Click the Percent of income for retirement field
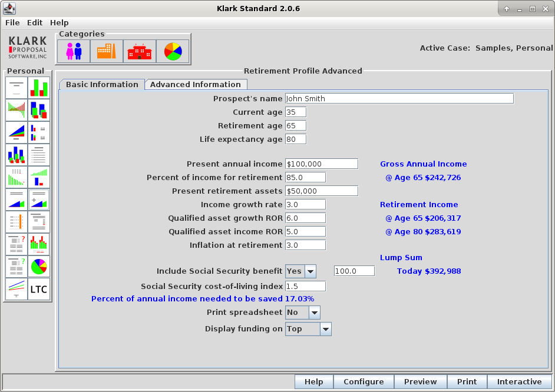This screenshot has width=555, height=392. [x=305, y=177]
